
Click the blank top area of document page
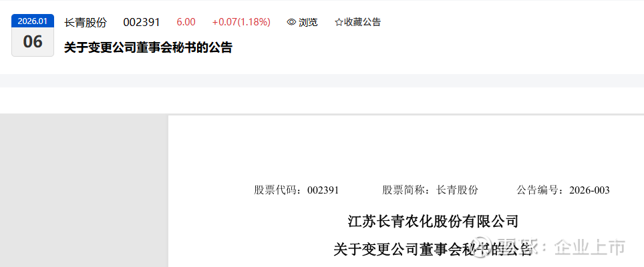point(406,148)
